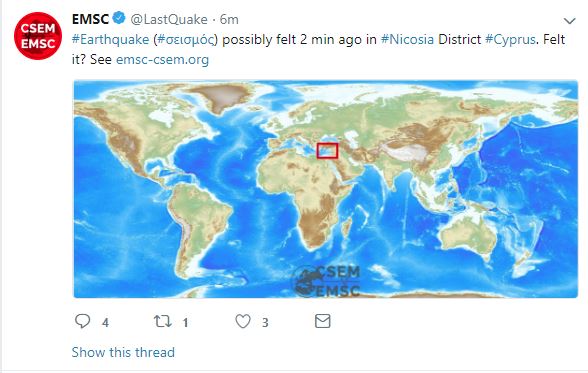Expand the tweet options chevron
This screenshot has width=588, height=373.
coord(570,21)
